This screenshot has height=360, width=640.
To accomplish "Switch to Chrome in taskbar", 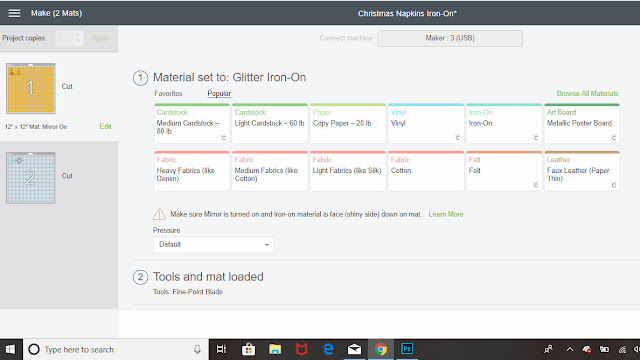I will pyautogui.click(x=381, y=349).
